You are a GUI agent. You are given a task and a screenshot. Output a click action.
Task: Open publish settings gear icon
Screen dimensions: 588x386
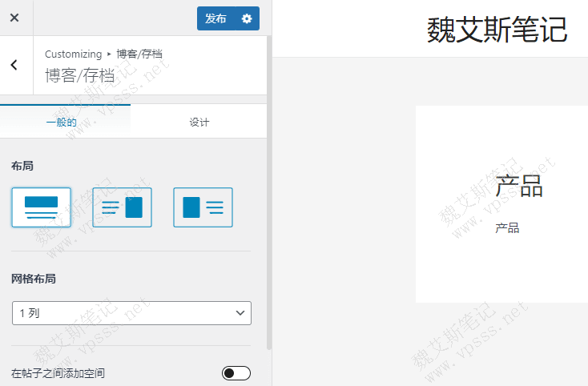(x=247, y=18)
